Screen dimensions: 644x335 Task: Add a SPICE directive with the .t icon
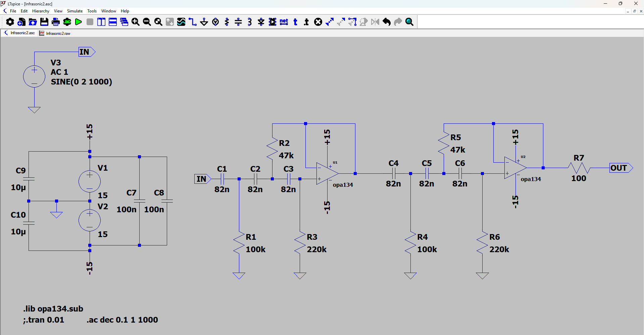point(306,22)
